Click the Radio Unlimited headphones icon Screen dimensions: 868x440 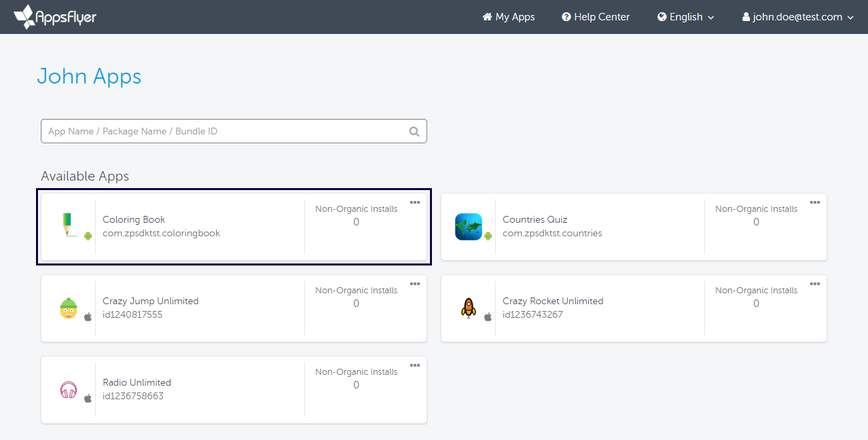(x=69, y=390)
